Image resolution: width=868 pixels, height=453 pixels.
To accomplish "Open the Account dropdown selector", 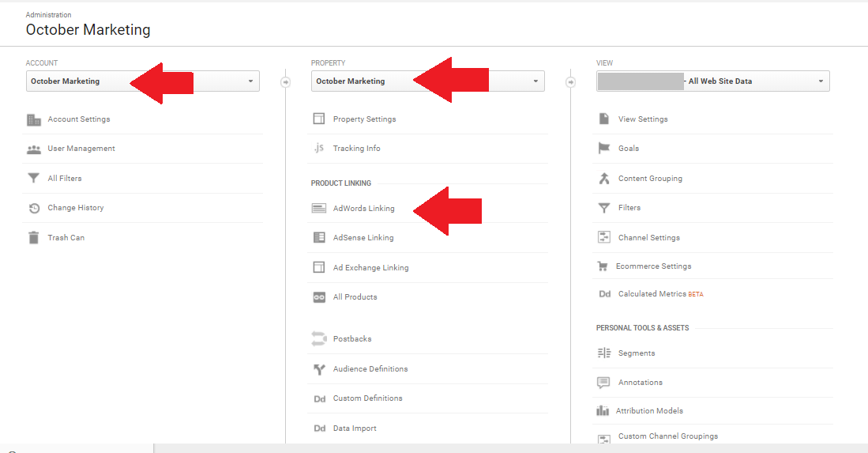I will 143,81.
